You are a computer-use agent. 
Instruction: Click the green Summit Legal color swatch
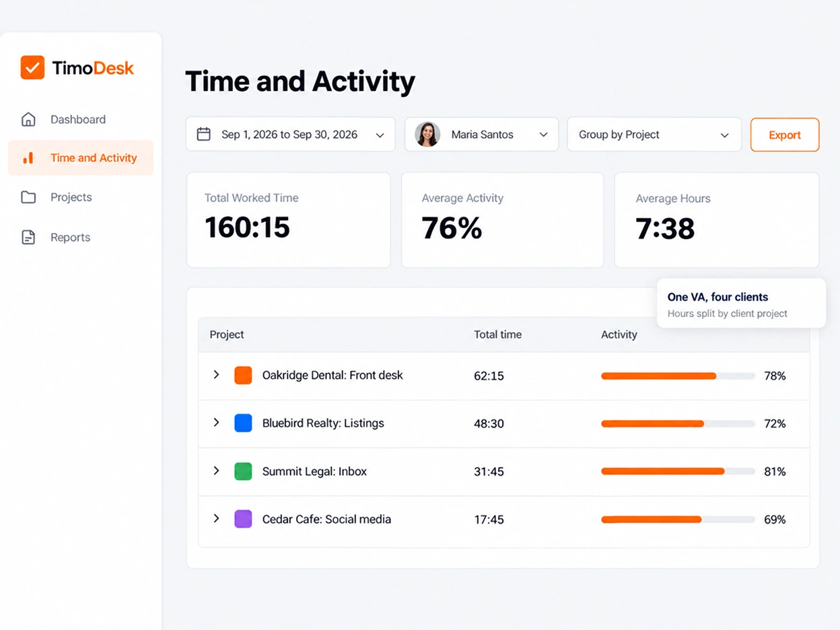coord(243,471)
